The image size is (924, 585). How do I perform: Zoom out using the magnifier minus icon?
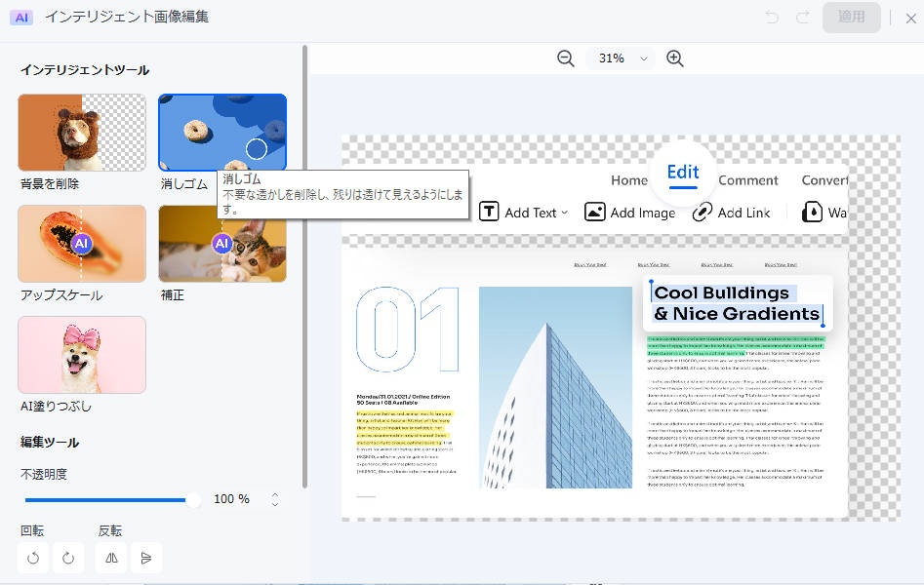[x=566, y=58]
